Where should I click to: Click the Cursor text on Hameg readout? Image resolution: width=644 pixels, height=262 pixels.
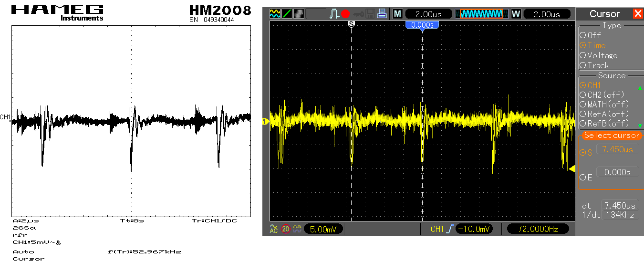pos(28,259)
